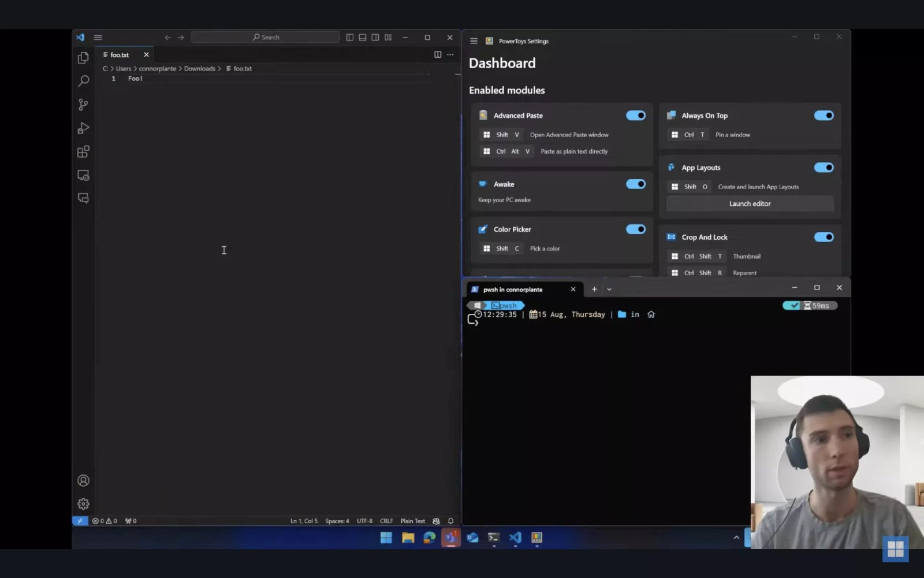Expand hidden icons in the system tray

736,538
